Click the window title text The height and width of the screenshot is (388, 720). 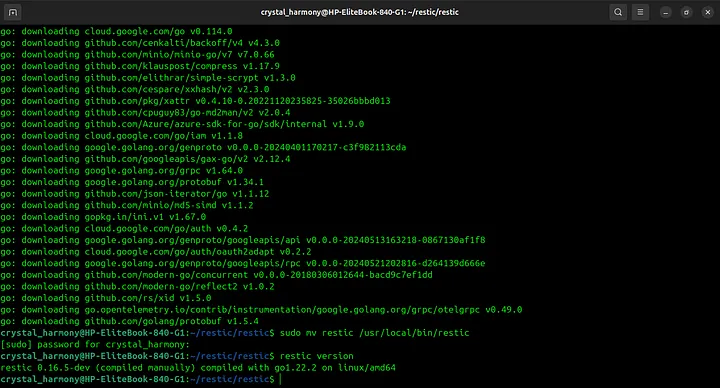360,12
